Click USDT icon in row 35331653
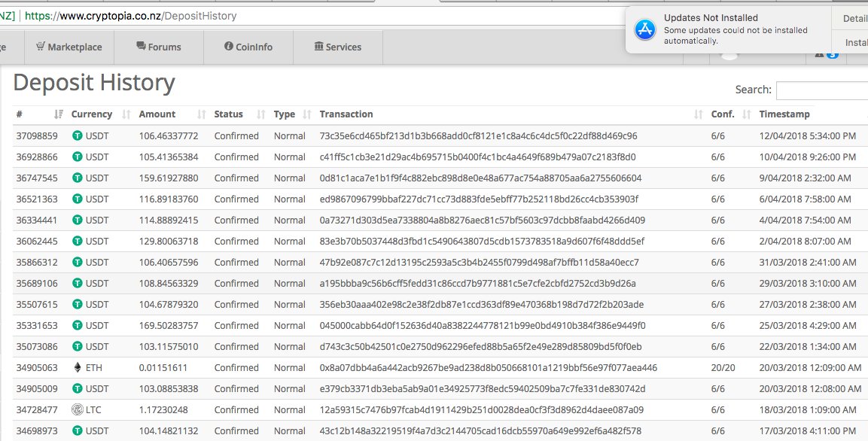 (78, 325)
